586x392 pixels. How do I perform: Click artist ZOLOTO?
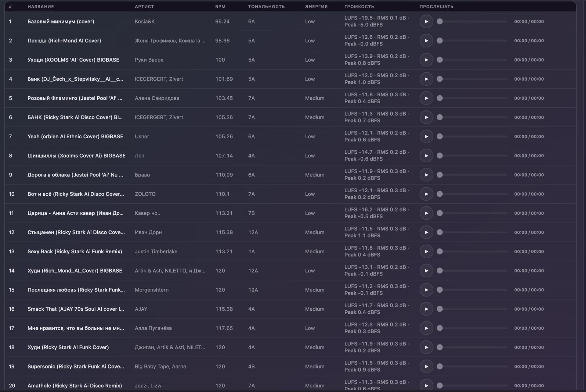tap(145, 194)
